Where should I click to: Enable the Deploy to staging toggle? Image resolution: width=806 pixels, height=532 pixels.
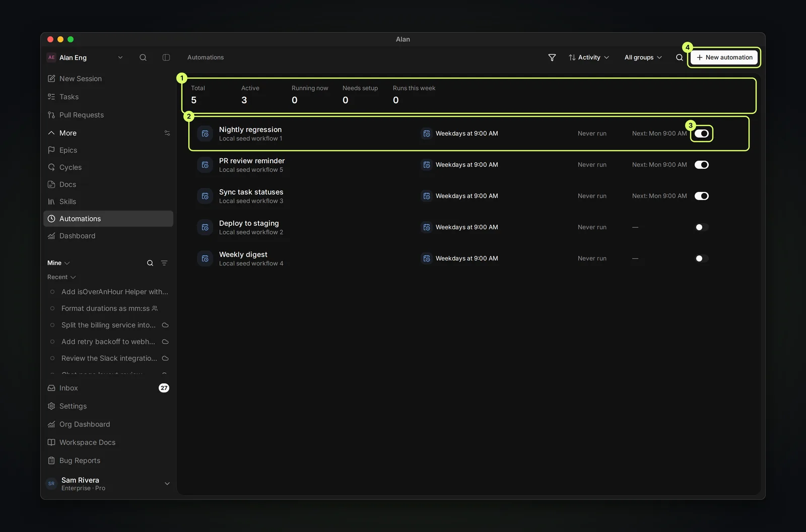pyautogui.click(x=702, y=227)
